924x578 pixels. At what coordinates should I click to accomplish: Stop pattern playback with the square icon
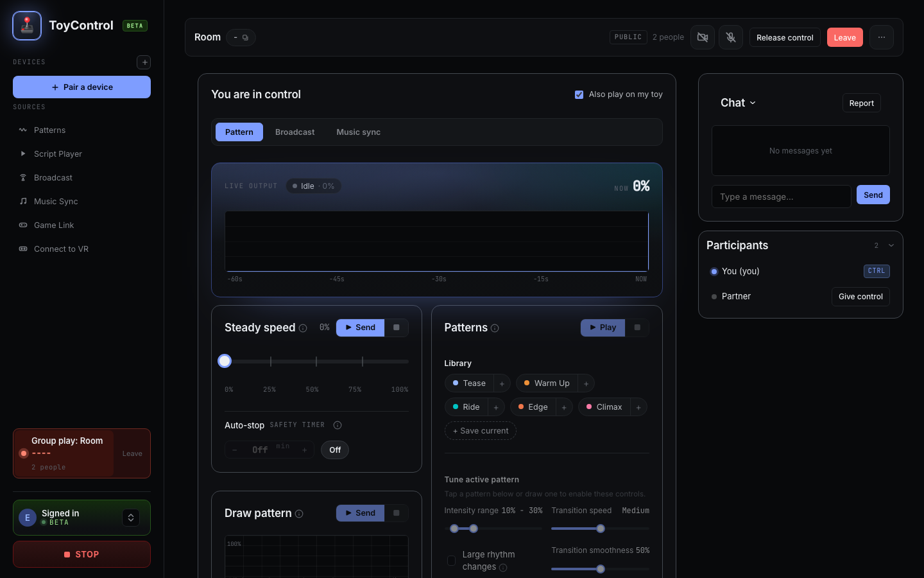pyautogui.click(x=637, y=328)
